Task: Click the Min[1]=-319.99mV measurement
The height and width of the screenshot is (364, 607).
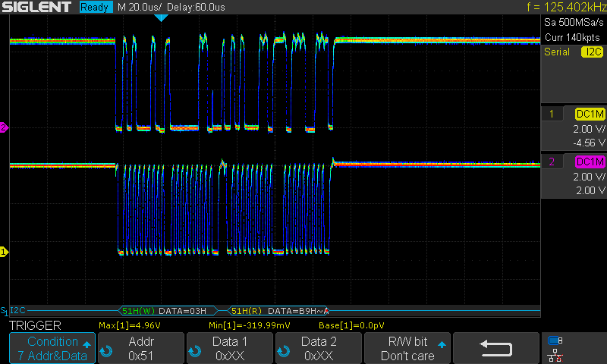Action: 250,325
